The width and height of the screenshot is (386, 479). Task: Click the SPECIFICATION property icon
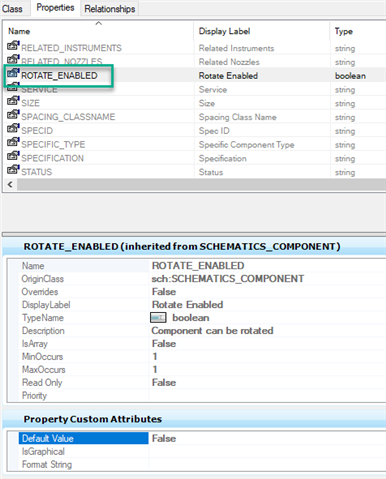point(13,156)
